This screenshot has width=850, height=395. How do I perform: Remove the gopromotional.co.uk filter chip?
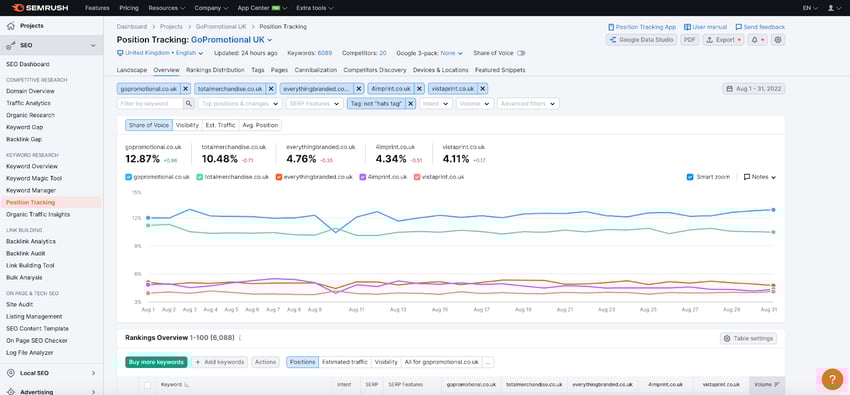pyautogui.click(x=185, y=89)
